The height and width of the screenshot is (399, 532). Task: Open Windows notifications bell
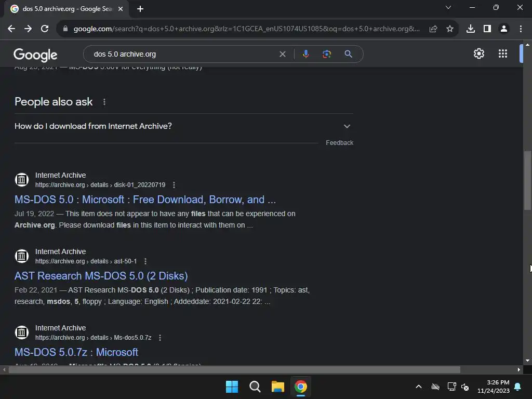click(518, 387)
